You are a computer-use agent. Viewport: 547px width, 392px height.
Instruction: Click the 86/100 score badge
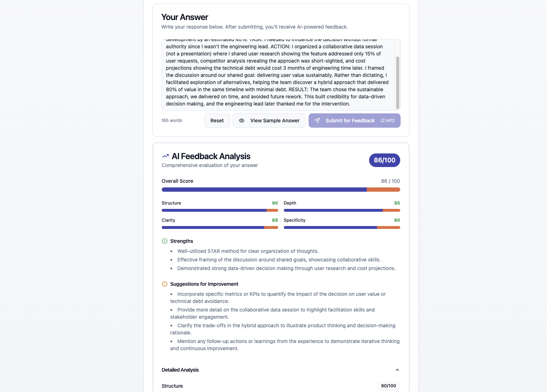coord(384,160)
